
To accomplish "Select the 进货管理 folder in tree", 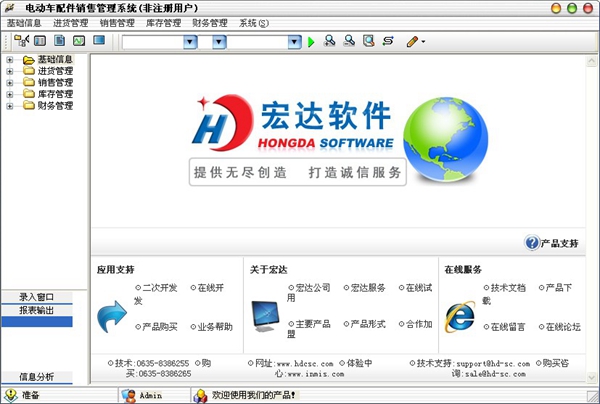I will point(48,71).
